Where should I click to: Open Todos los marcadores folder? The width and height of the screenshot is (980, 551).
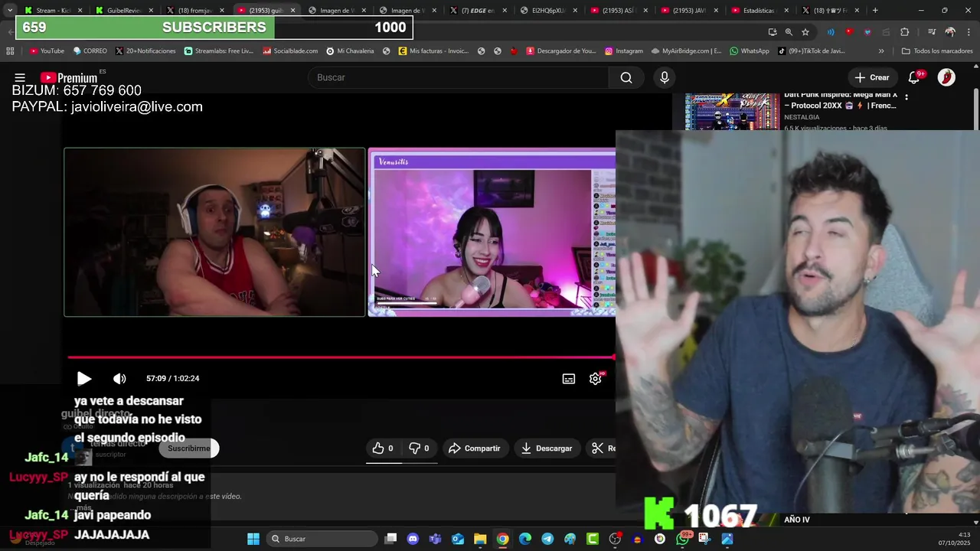937,51
